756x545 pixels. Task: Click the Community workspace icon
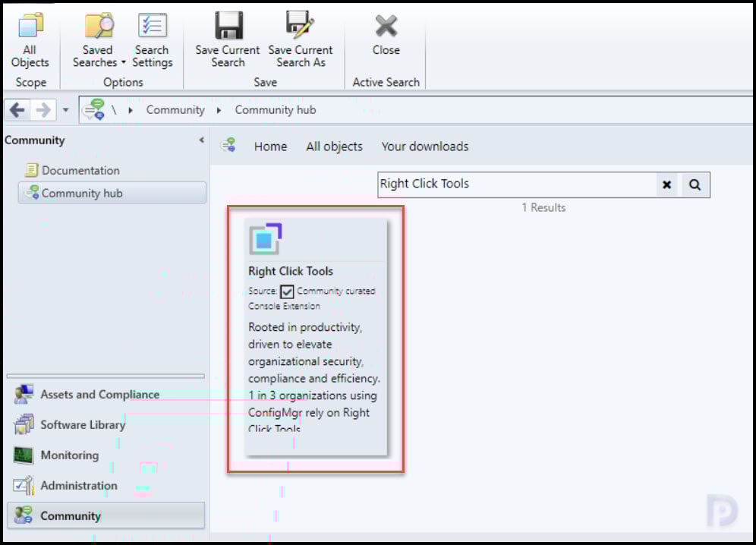click(23, 515)
